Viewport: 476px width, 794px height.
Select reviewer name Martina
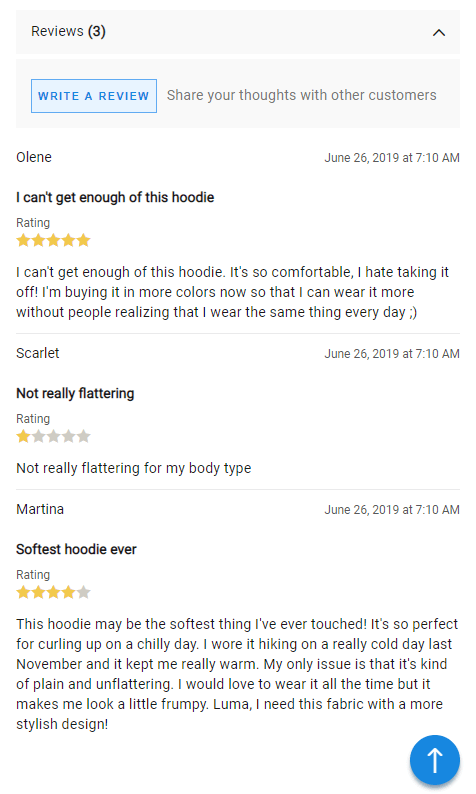pos(40,509)
